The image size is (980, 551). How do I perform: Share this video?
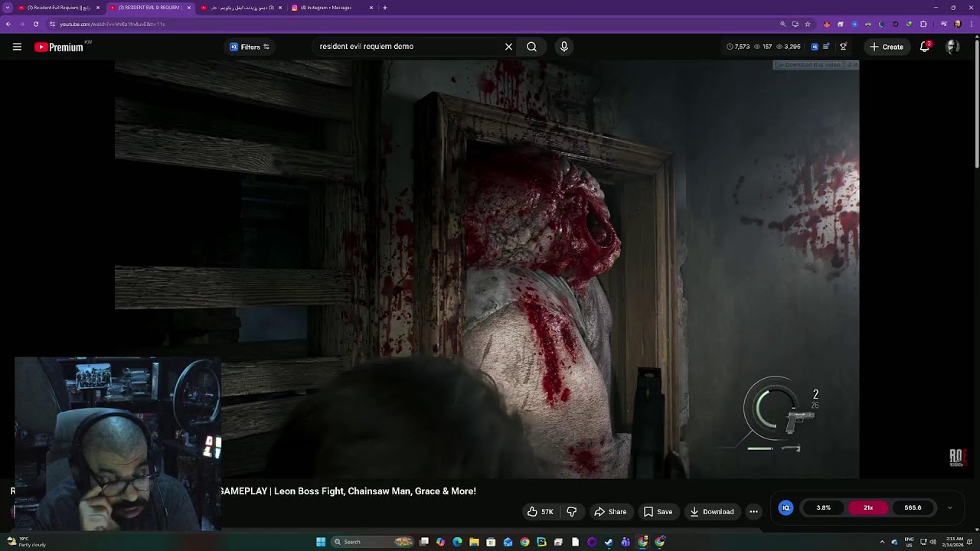pos(610,512)
